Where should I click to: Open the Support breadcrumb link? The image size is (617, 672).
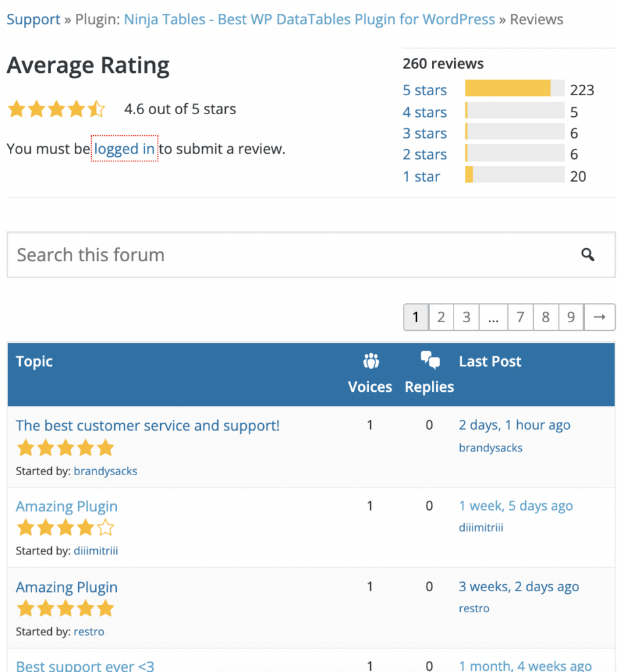[x=33, y=19]
